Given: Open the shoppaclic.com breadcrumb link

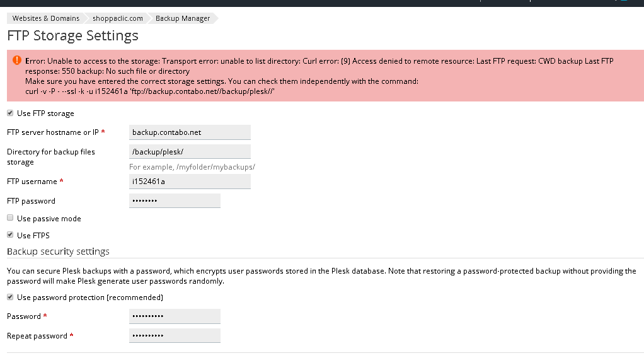Looking at the screenshot, I should coord(118,18).
